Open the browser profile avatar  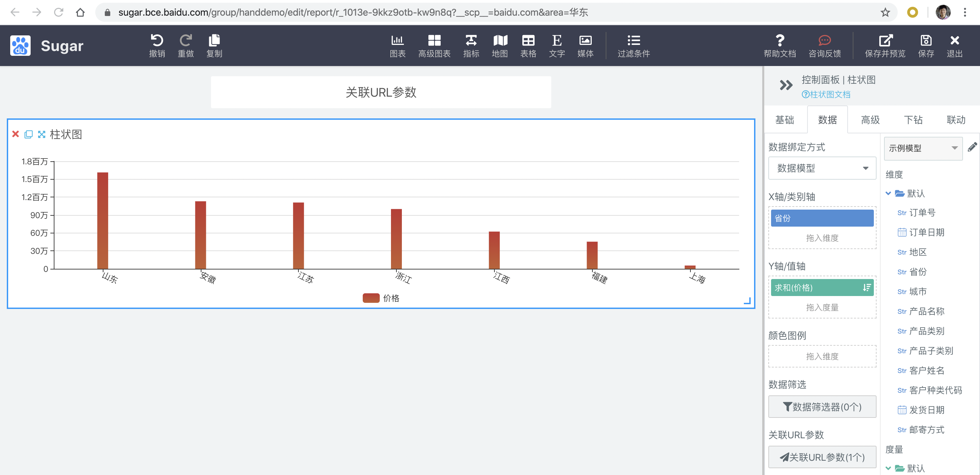pyautogui.click(x=943, y=12)
